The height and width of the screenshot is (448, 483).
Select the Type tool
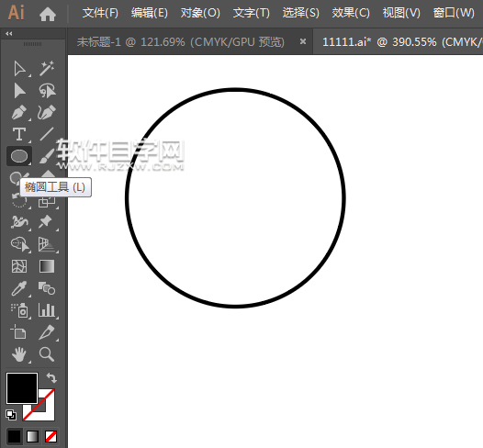[19, 134]
